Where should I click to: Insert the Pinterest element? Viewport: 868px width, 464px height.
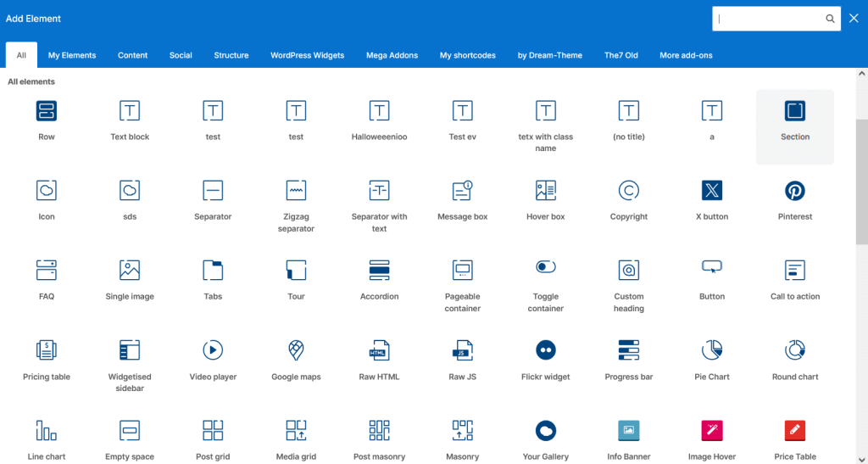[x=795, y=200]
